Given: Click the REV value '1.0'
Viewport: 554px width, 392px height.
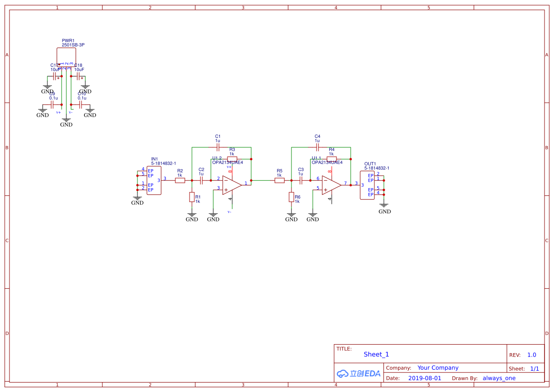Looking at the screenshot, I should [x=532, y=355].
